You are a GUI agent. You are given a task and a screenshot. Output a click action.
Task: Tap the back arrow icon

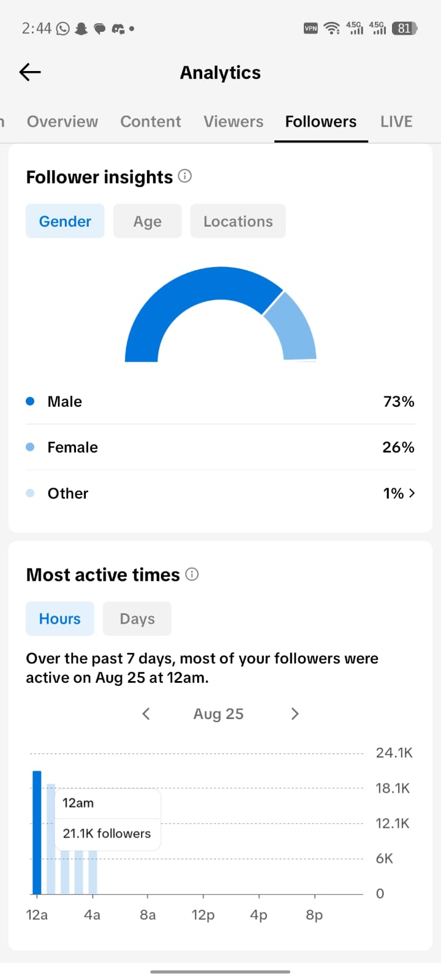tap(30, 72)
